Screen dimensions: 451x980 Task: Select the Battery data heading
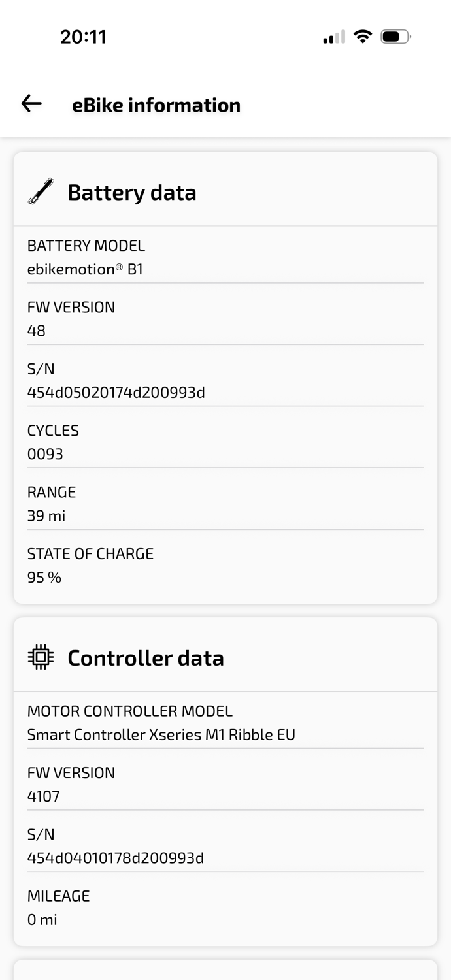(x=132, y=193)
